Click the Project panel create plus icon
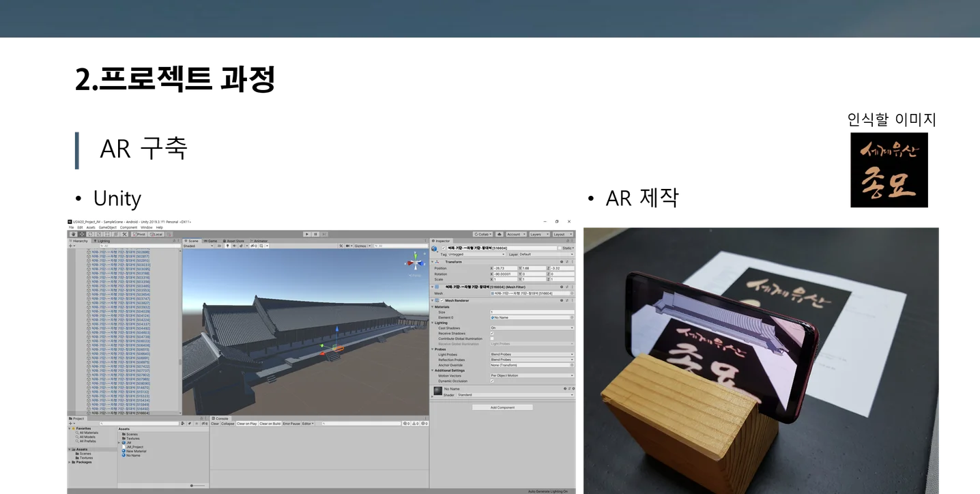The height and width of the screenshot is (494, 980). [71, 424]
